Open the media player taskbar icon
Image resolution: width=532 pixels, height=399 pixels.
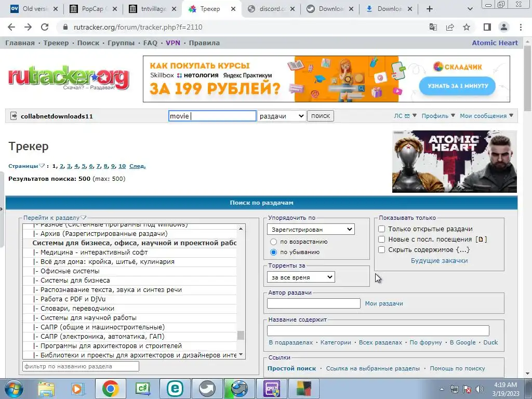pos(77,389)
